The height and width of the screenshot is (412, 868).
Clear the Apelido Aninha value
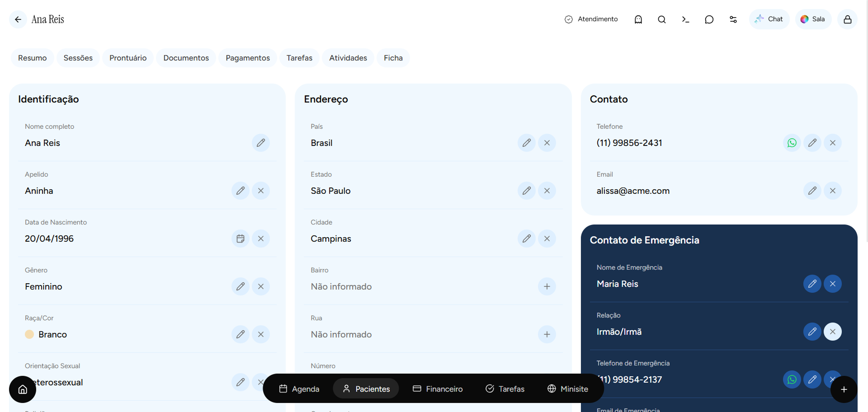pyautogui.click(x=260, y=191)
